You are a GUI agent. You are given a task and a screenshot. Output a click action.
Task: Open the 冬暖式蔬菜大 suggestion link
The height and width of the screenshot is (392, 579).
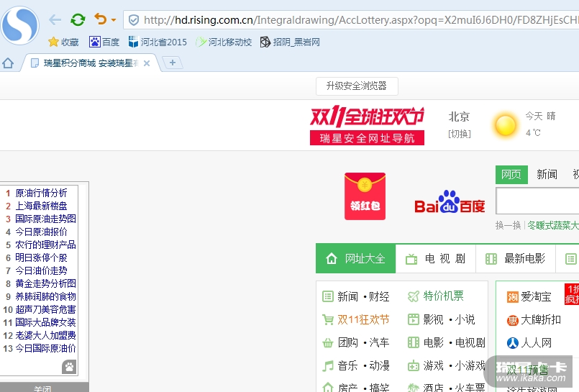point(553,225)
